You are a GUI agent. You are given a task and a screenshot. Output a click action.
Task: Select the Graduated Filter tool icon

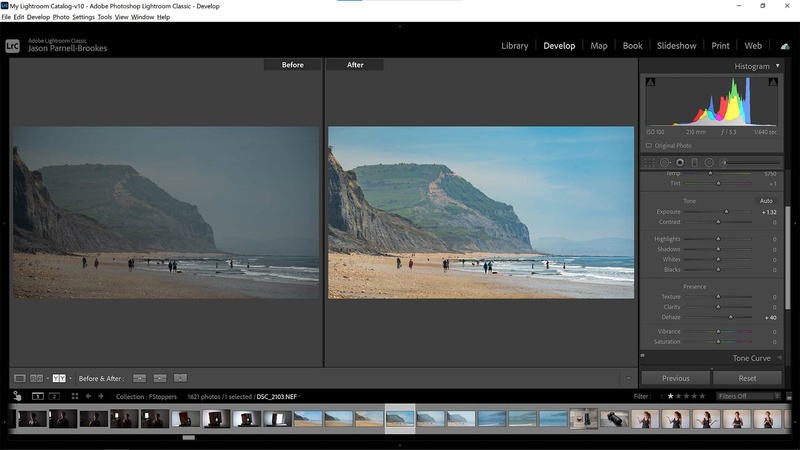[x=694, y=162]
